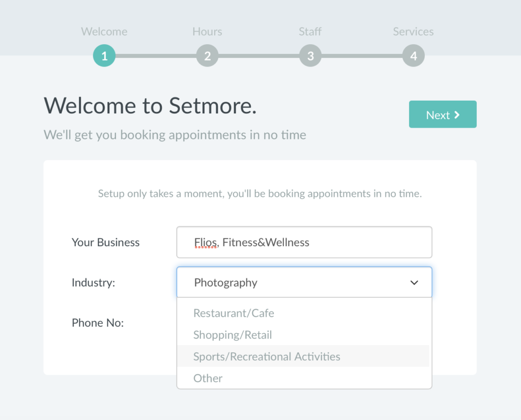
Task: Choose the Other industry option
Action: point(208,378)
